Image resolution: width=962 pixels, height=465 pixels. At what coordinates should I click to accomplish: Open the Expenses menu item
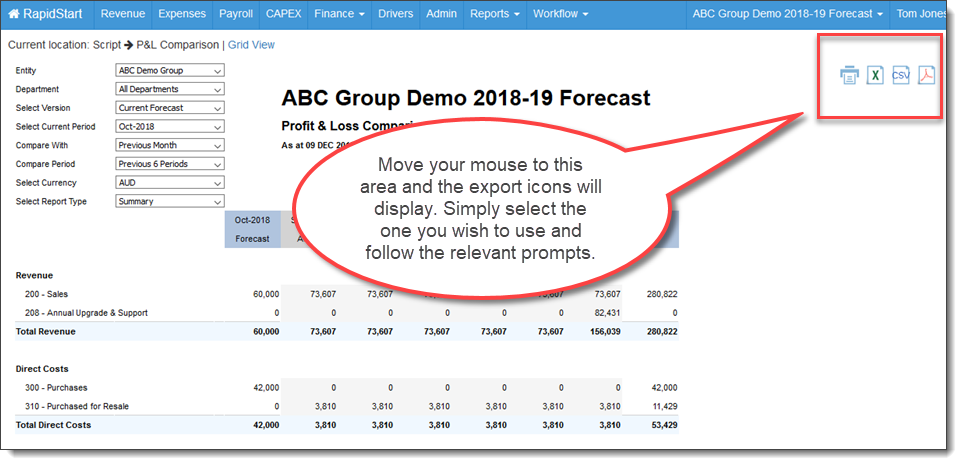pos(182,13)
